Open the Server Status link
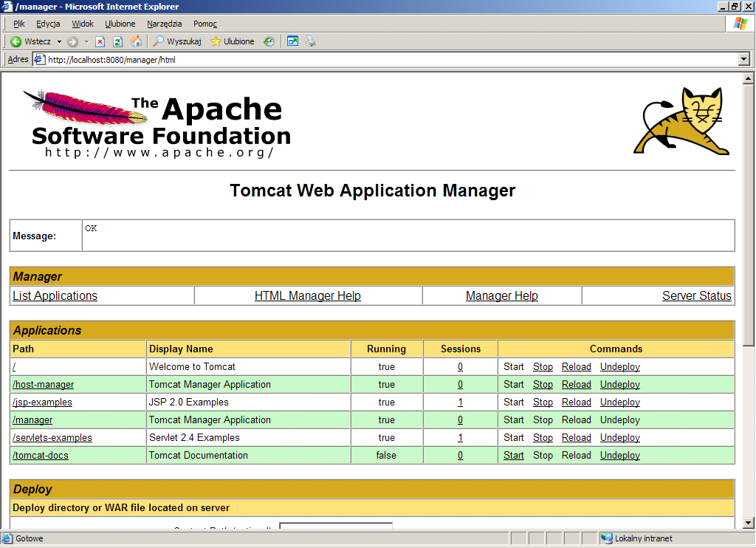The height and width of the screenshot is (548, 756). click(697, 295)
